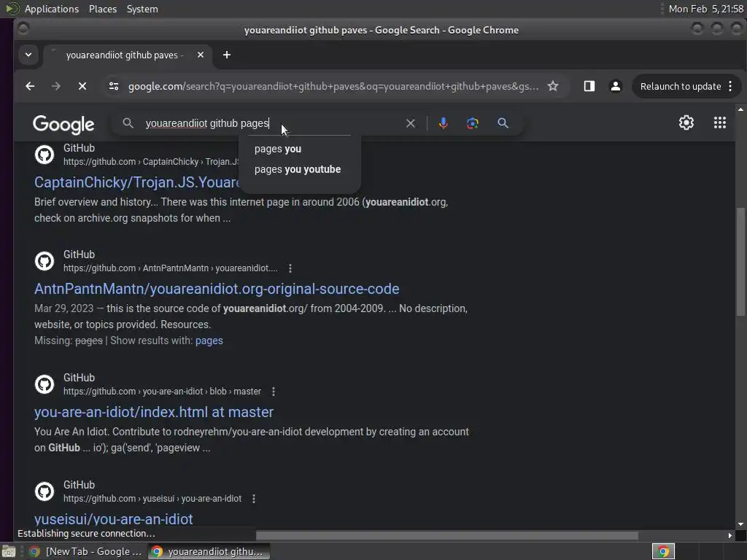Search by image with Google Lens icon
The width and height of the screenshot is (747, 560).
pos(472,123)
